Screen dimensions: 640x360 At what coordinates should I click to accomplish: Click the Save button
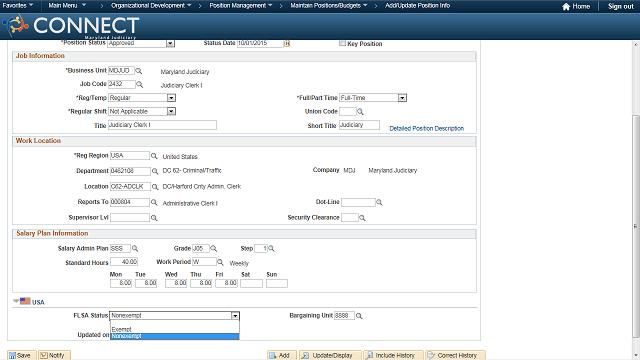22,356
